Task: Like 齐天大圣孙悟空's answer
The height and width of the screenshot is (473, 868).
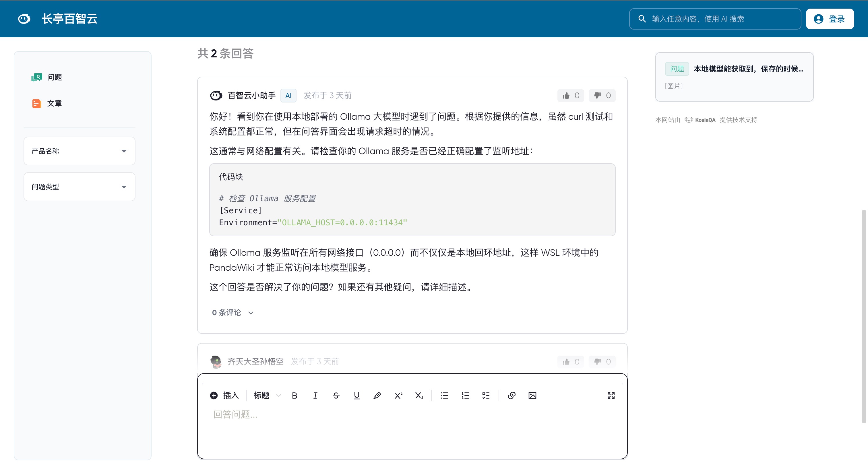Action: 570,361
